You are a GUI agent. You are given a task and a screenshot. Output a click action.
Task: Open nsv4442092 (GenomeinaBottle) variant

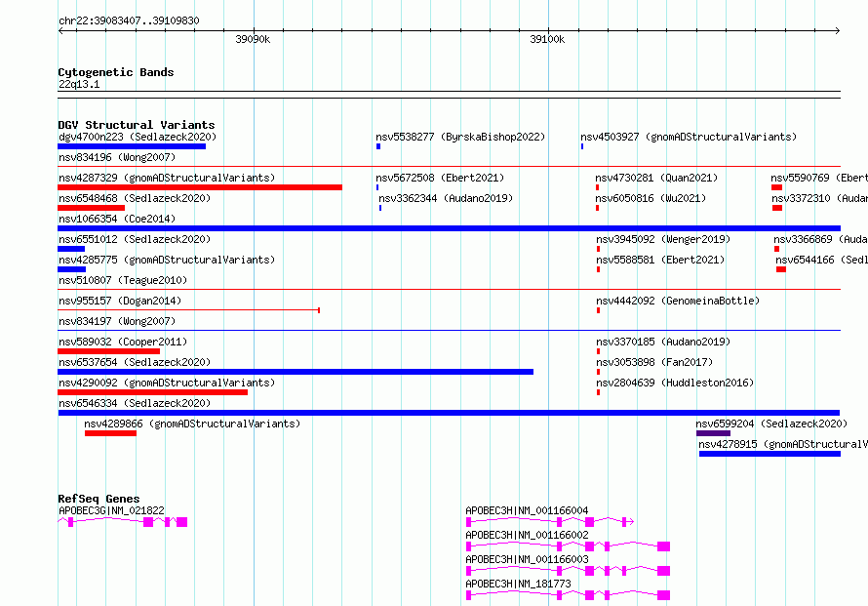(x=678, y=301)
